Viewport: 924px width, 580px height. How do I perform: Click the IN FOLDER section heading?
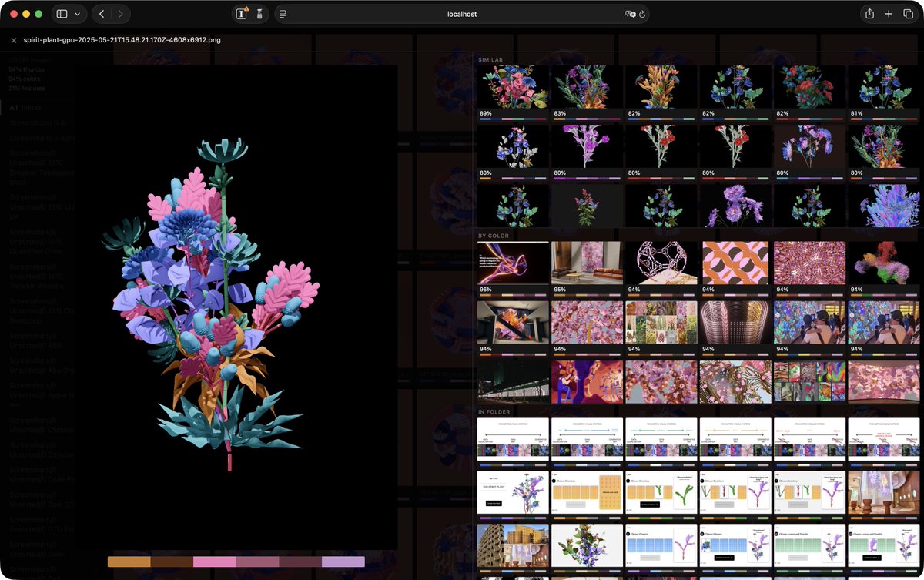pyautogui.click(x=495, y=412)
